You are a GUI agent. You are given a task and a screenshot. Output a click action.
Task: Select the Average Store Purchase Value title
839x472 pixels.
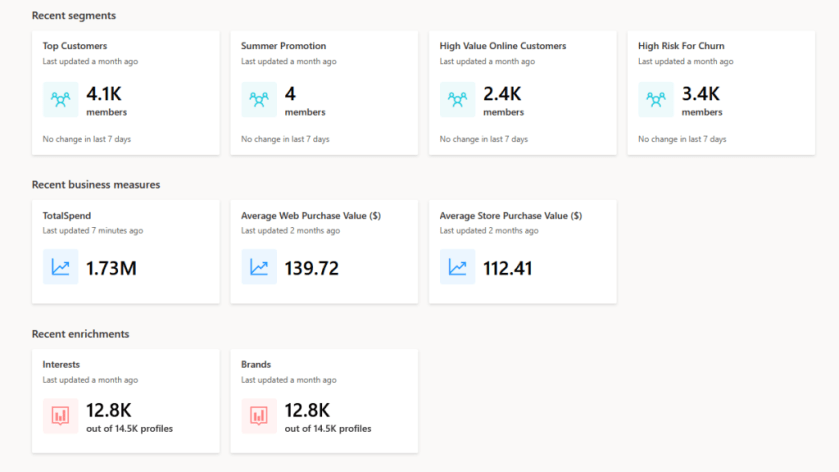click(x=510, y=215)
